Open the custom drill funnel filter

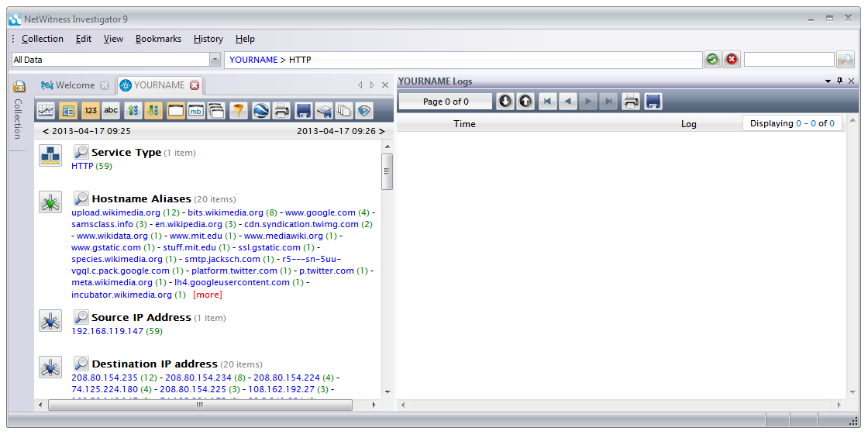[x=239, y=111]
